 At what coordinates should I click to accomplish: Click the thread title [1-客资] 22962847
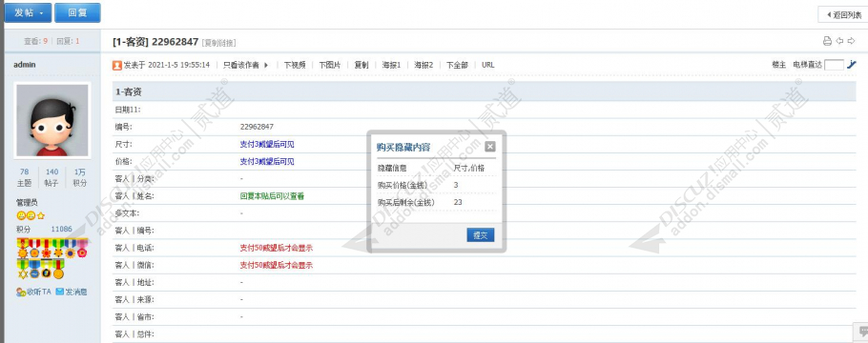155,42
